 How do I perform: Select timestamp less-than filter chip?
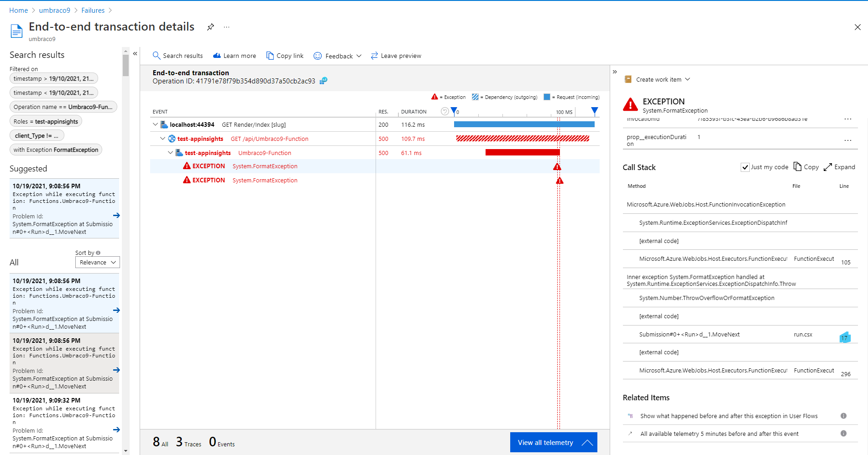pos(54,93)
